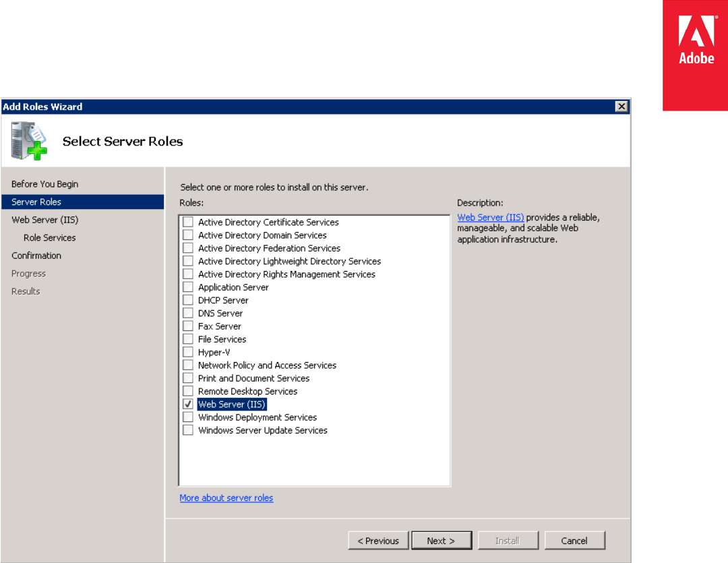Check Active Directory Lightweight Directory Services

tap(188, 260)
